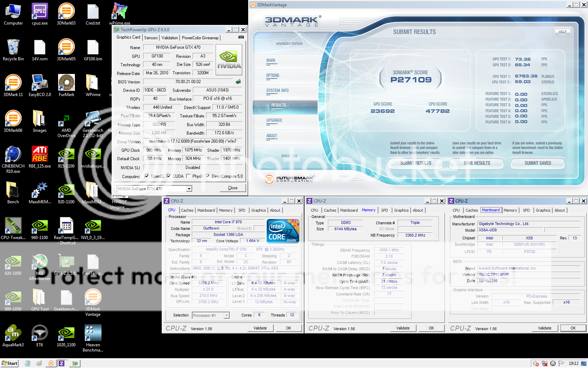
Task: Click the SAVE RESULTS button
Action: click(x=477, y=163)
